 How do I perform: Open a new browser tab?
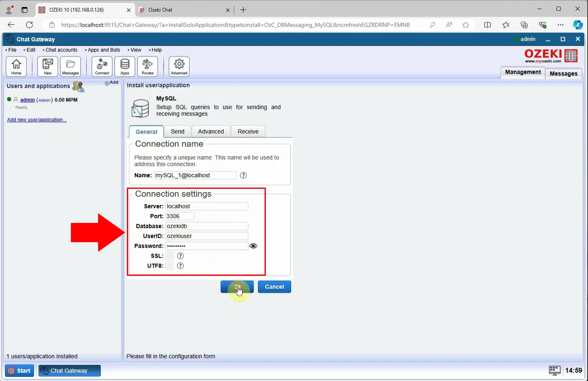click(243, 10)
